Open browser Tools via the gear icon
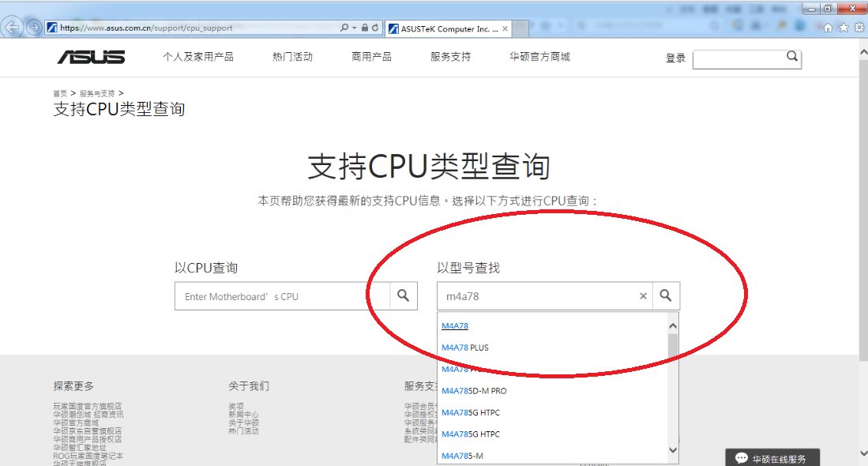The height and width of the screenshot is (466, 868). coord(858,27)
